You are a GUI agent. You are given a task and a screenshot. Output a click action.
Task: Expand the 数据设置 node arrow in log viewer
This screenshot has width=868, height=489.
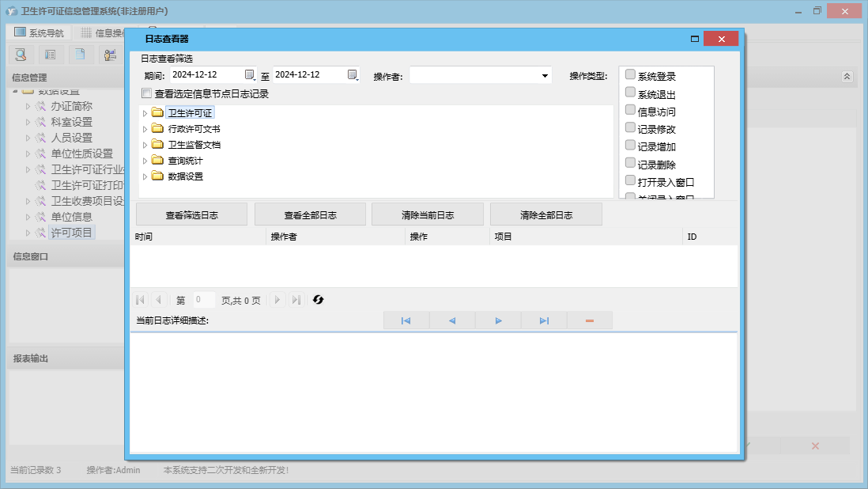coord(145,176)
